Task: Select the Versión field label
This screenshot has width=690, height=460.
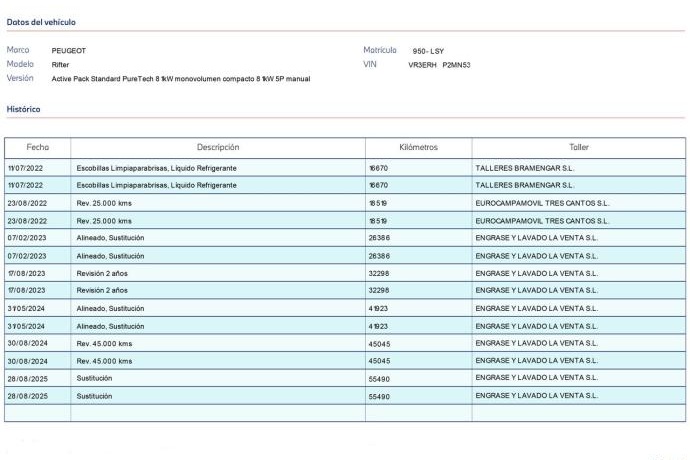Action: click(20, 77)
